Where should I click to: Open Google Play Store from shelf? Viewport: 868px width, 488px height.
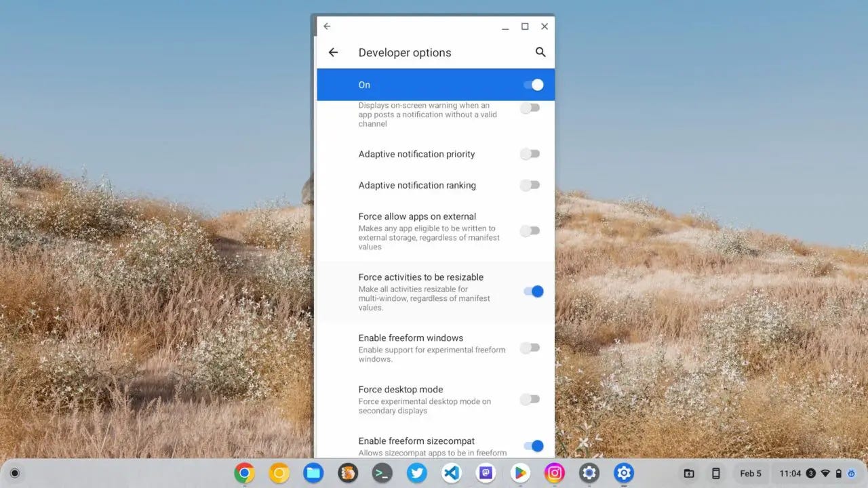pyautogui.click(x=520, y=473)
